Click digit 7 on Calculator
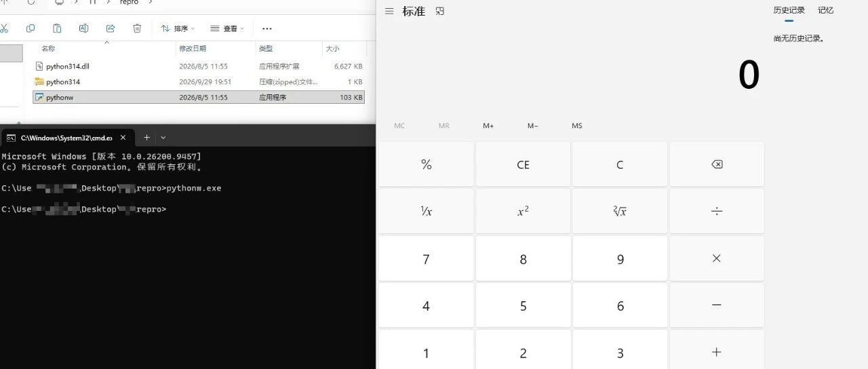This screenshot has width=868, height=369. (x=427, y=258)
